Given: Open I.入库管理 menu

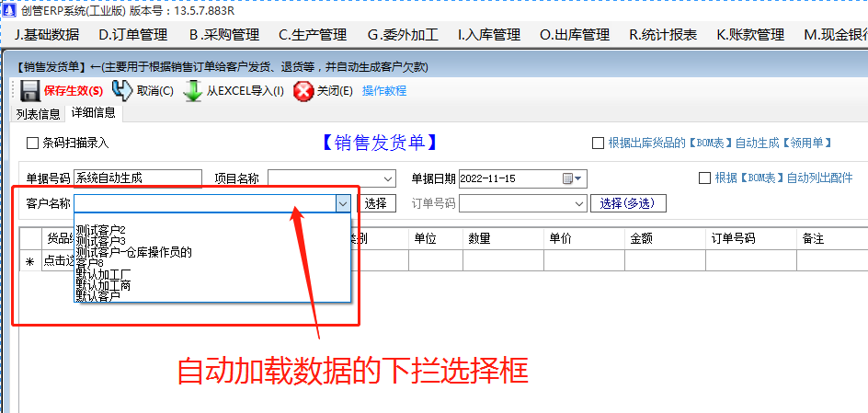Looking at the screenshot, I should [489, 35].
